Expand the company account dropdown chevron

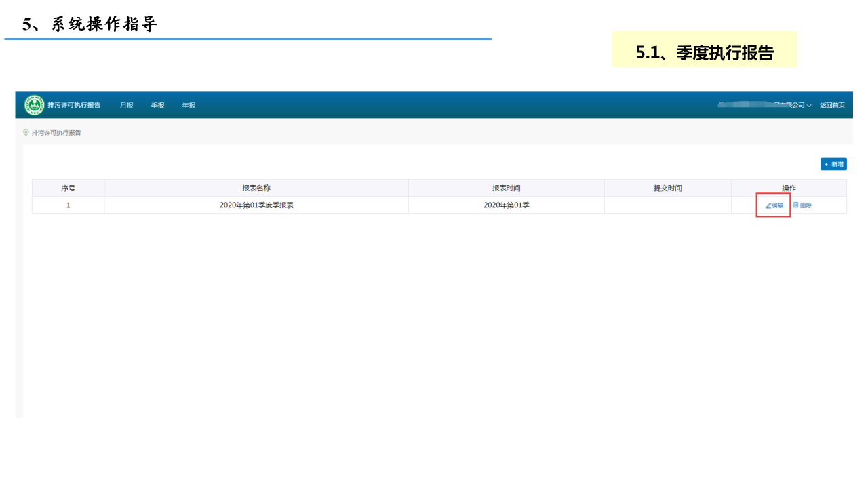(809, 106)
